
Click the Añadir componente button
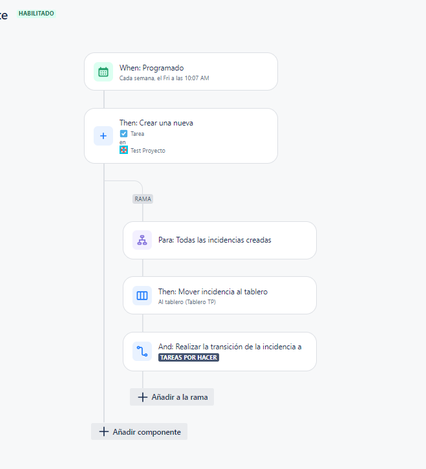(x=139, y=432)
